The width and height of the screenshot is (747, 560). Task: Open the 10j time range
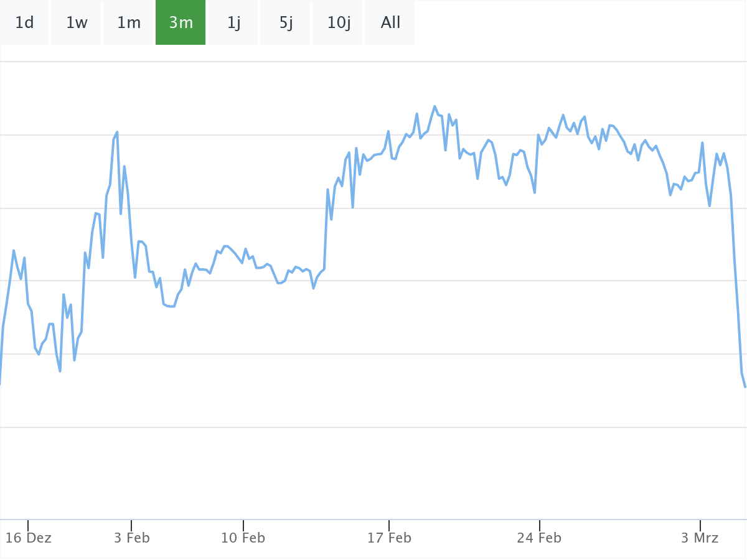pos(338,23)
